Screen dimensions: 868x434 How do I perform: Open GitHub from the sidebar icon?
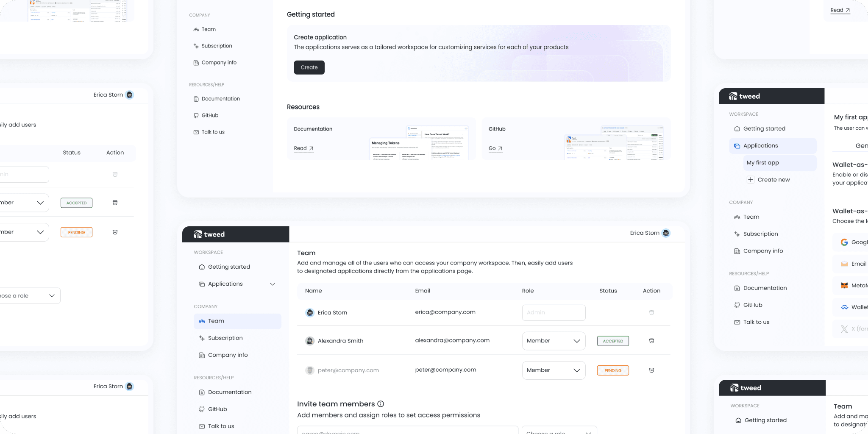click(x=201, y=409)
